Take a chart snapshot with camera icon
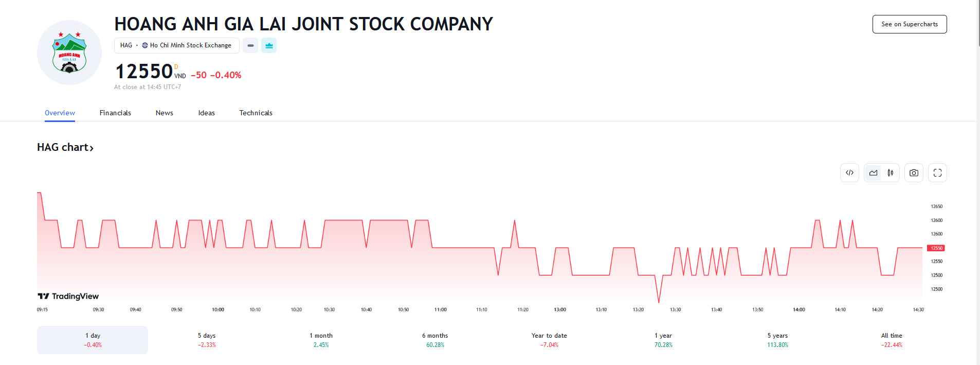The height and width of the screenshot is (365, 980). point(914,173)
